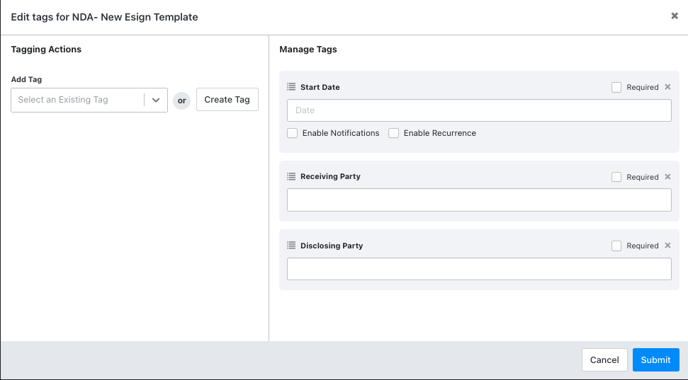
Task: Expand the Add Tag chevron arrow
Action: click(x=156, y=100)
